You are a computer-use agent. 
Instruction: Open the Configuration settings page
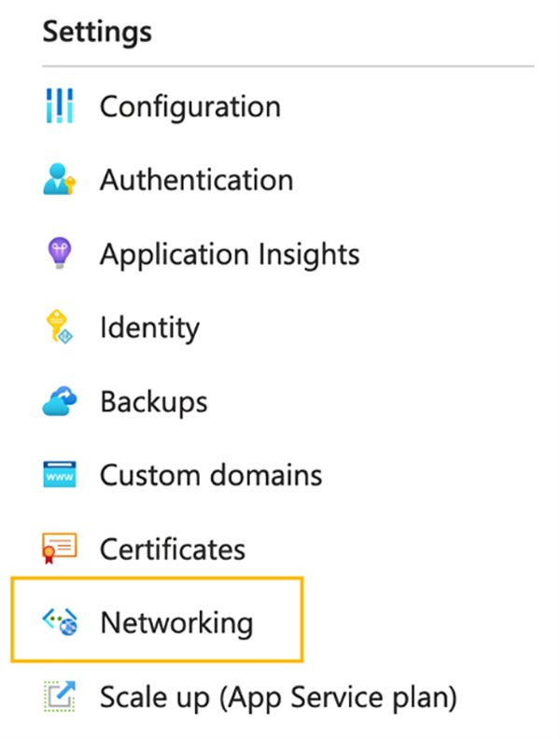[190, 106]
